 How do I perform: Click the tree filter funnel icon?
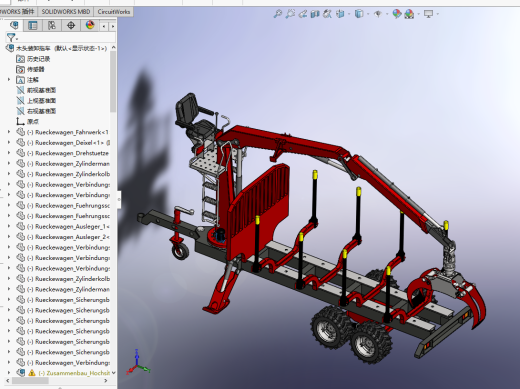(12, 38)
